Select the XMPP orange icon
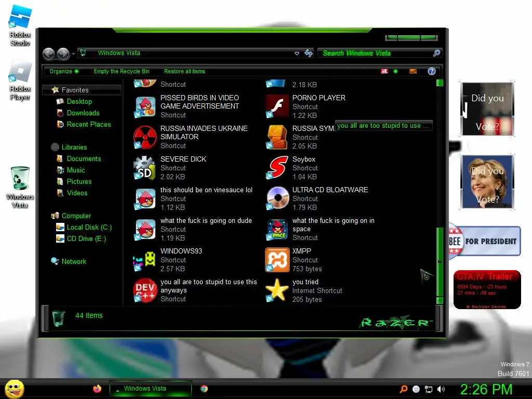Viewport: 532px width, 399px height. coord(277,260)
